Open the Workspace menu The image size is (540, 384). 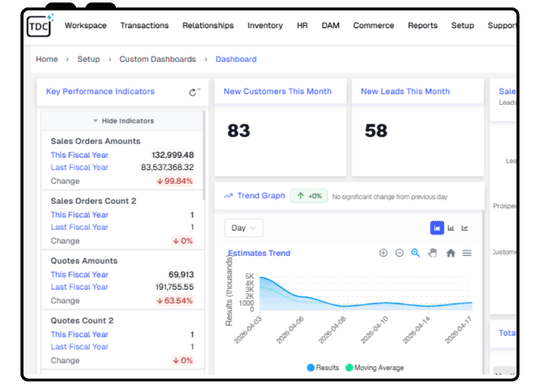[85, 25]
